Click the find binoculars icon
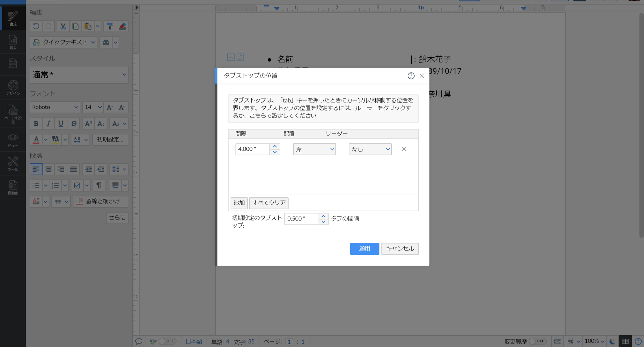Image resolution: width=644 pixels, height=347 pixels. (106, 42)
